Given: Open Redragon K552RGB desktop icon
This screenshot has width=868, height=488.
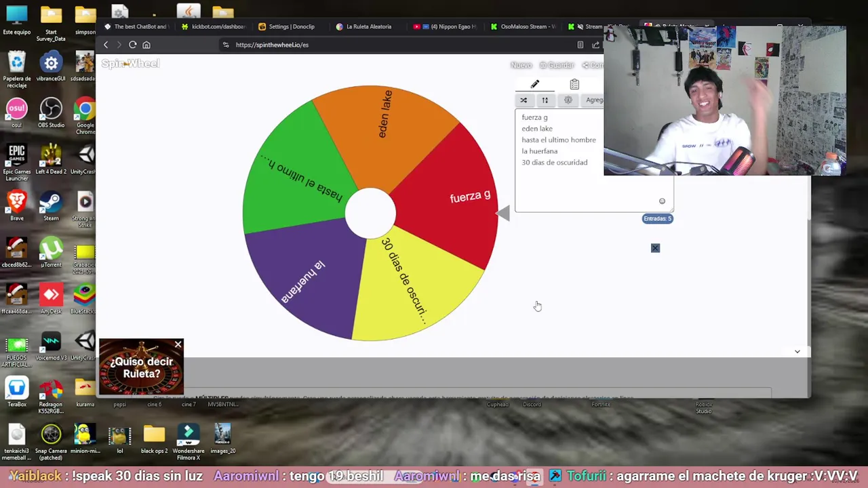Looking at the screenshot, I should [x=51, y=396].
